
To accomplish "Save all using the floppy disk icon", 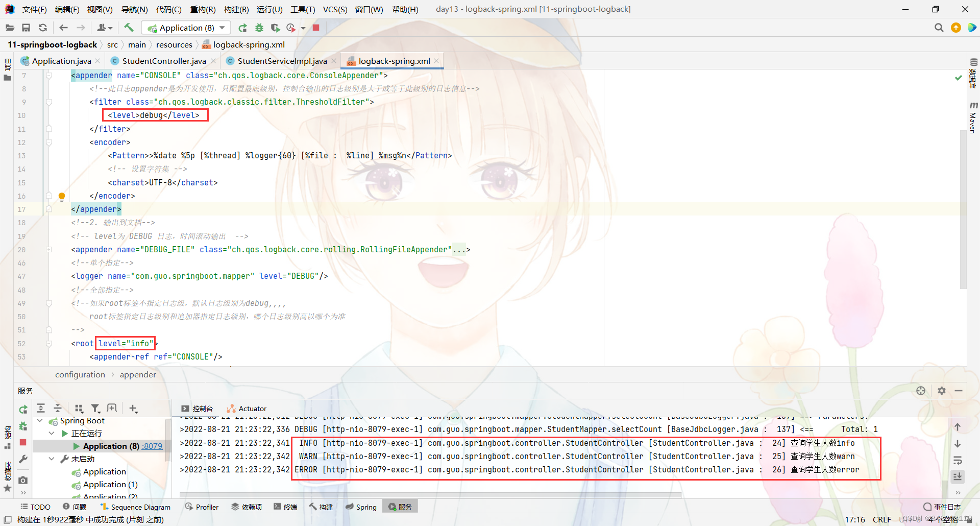I will pos(26,28).
